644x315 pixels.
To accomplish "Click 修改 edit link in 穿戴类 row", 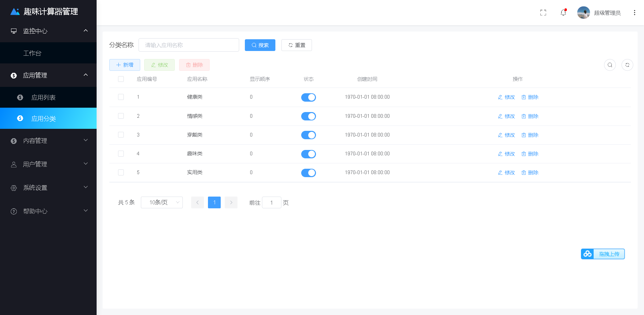I will point(506,135).
